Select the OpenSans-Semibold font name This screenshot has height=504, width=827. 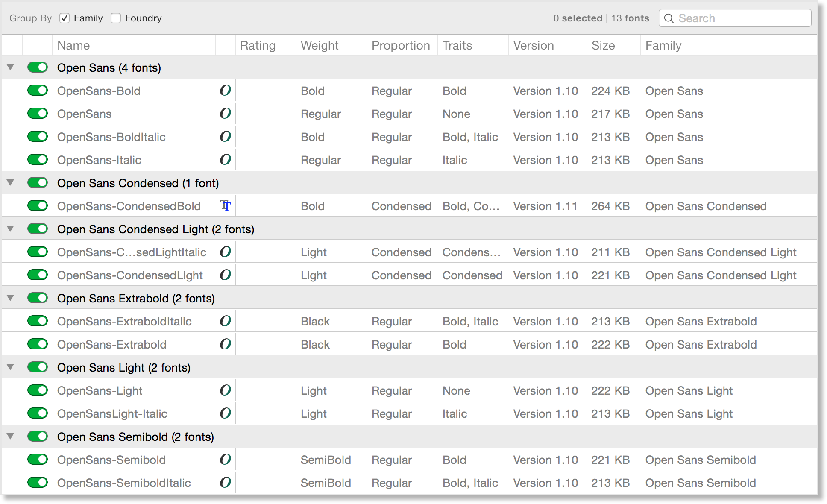coord(111,460)
